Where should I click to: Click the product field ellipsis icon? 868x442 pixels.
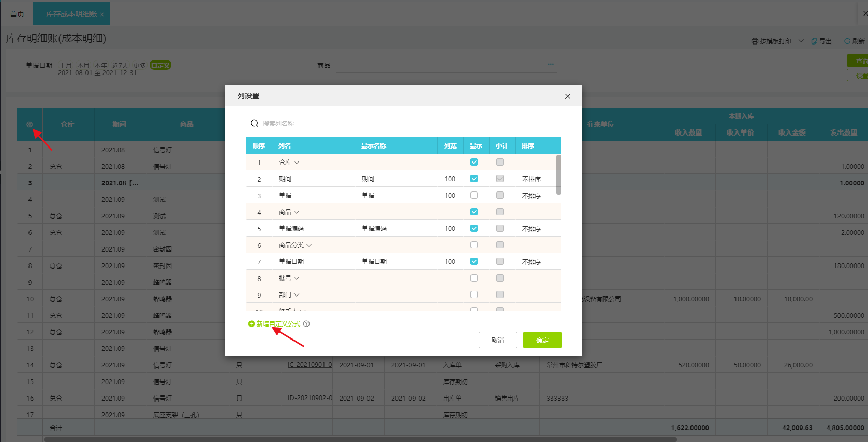click(x=550, y=65)
